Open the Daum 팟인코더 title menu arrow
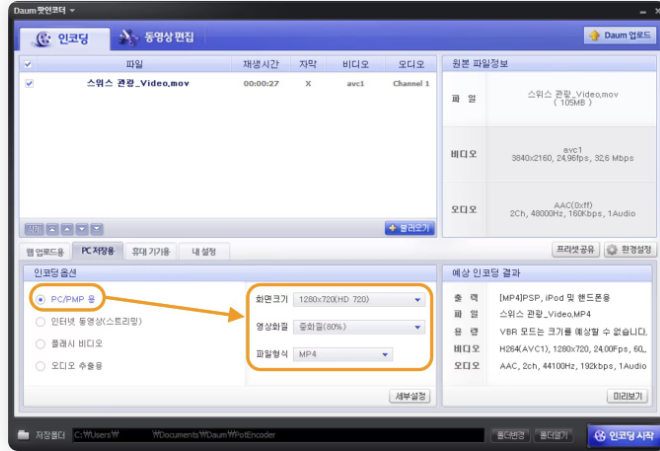660x451 pixels. click(72, 11)
